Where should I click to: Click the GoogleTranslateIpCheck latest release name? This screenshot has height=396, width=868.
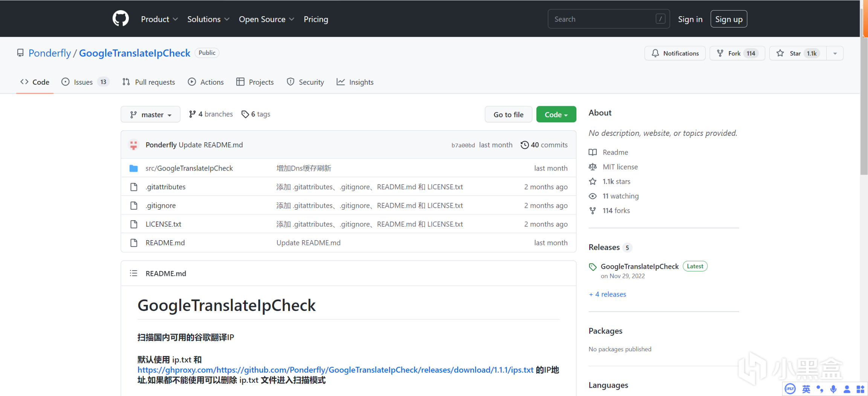[x=639, y=267]
